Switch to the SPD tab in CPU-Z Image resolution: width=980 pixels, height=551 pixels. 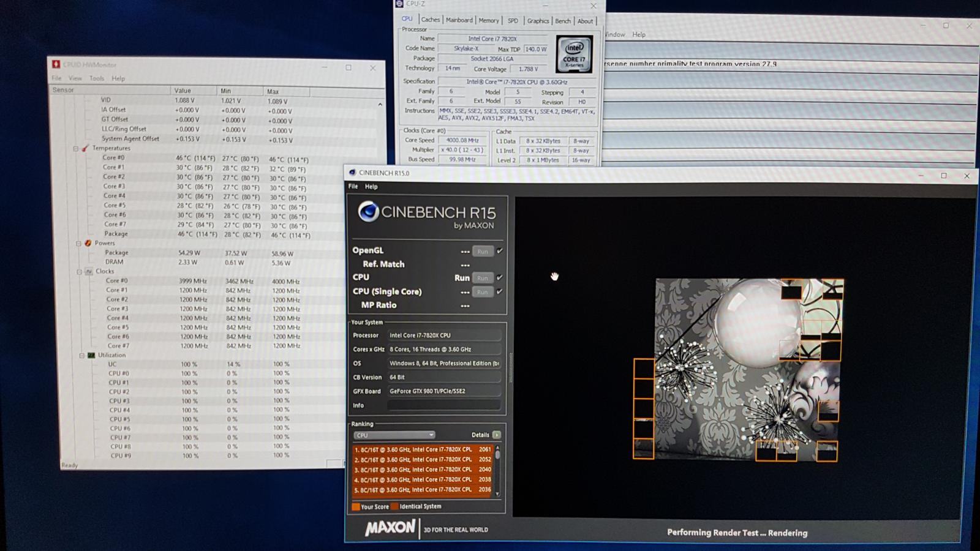(x=513, y=21)
